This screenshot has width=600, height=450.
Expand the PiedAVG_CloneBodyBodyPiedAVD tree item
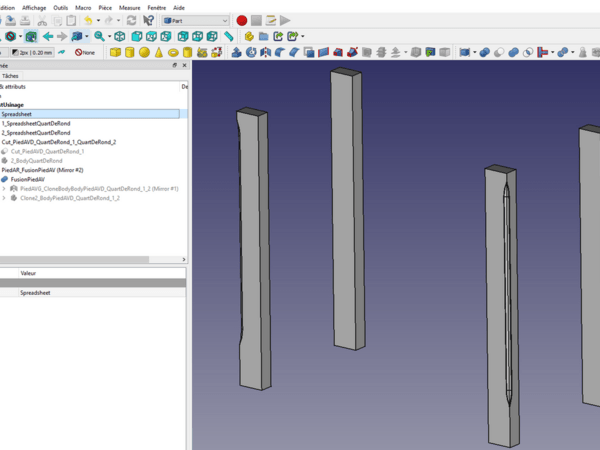(4, 188)
